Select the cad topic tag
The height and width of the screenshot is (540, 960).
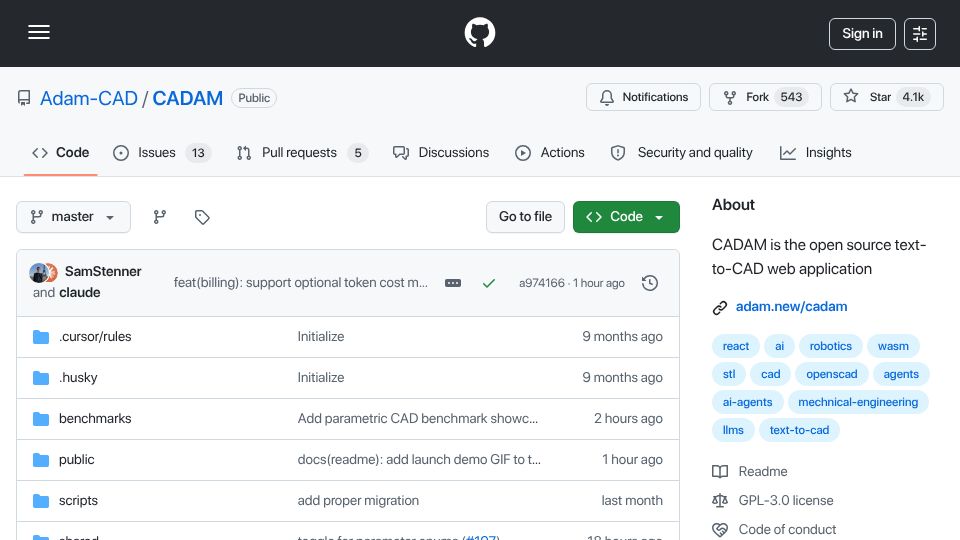770,374
